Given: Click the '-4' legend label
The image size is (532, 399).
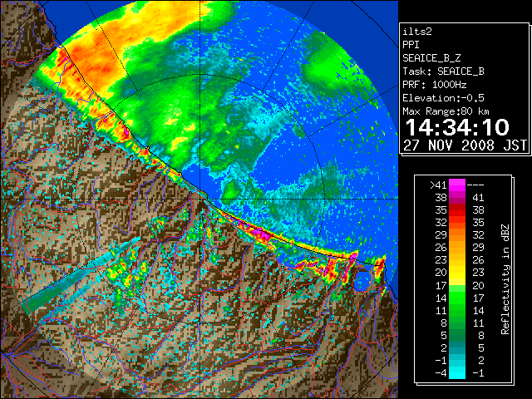Looking at the screenshot, I should (441, 373).
